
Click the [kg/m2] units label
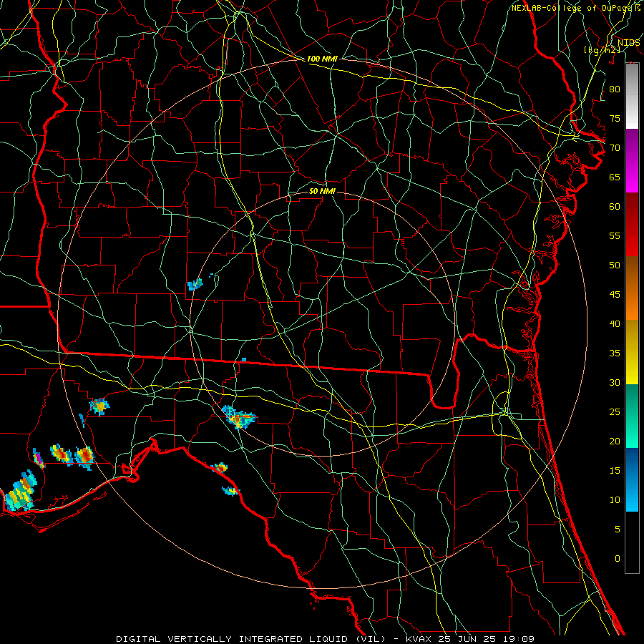[x=602, y=50]
